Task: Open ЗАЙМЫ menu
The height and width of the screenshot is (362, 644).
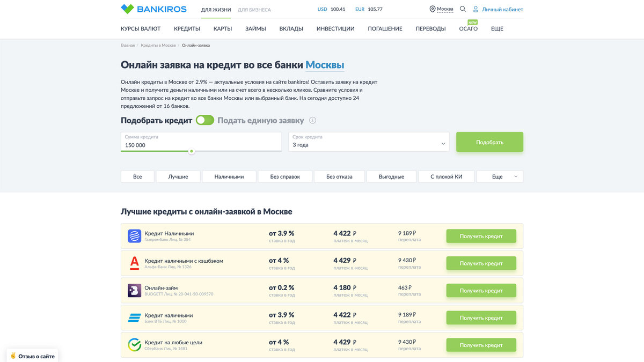Action: pos(255,29)
